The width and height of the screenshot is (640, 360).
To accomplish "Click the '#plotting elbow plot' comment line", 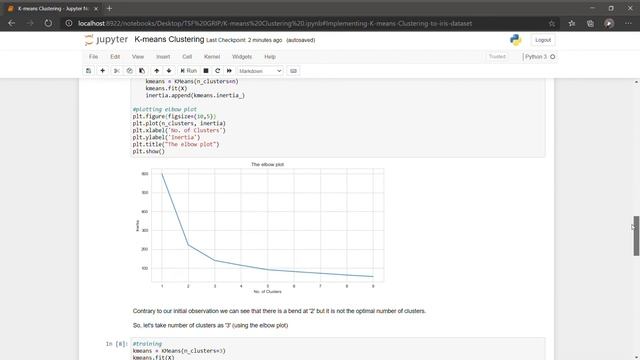I will click(164, 109).
